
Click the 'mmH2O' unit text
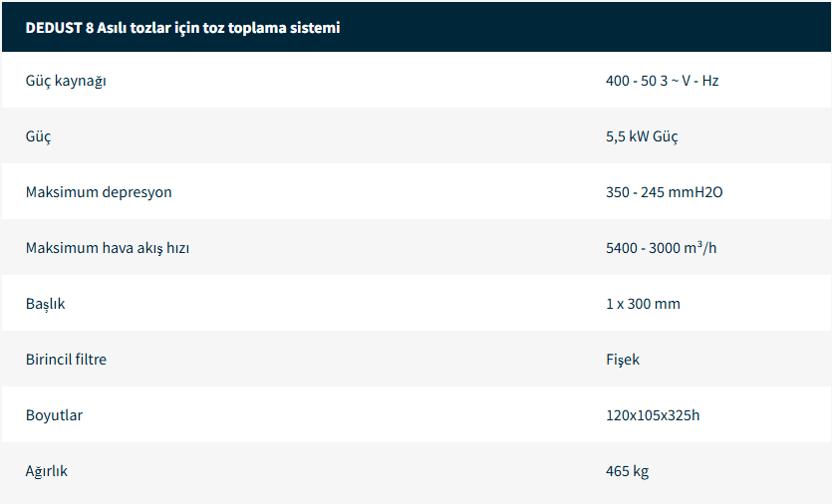click(x=697, y=192)
